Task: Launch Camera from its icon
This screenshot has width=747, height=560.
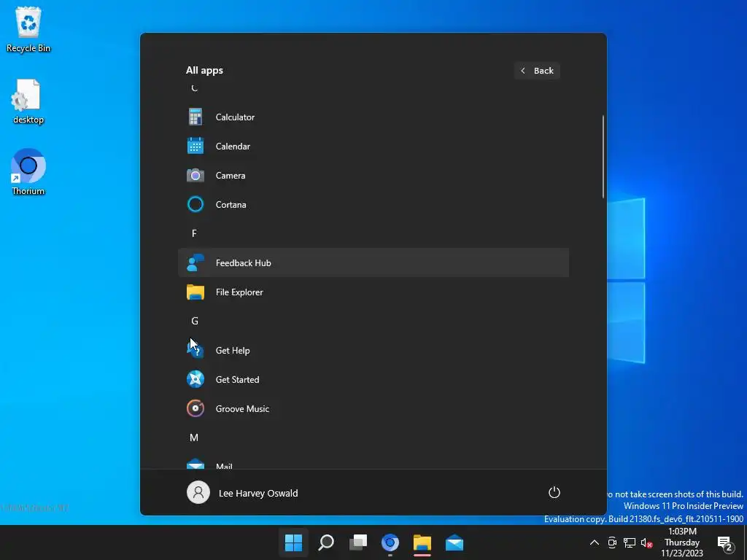Action: [196, 175]
